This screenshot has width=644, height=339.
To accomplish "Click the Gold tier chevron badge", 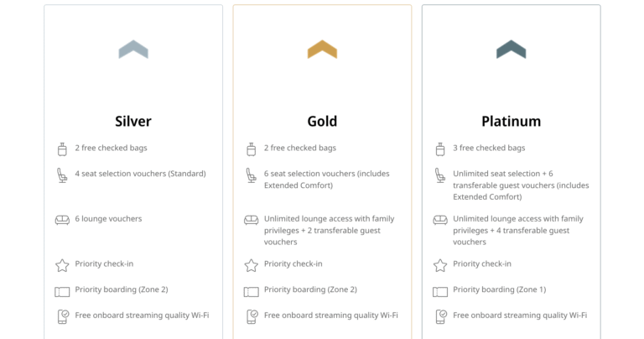I will point(322,50).
